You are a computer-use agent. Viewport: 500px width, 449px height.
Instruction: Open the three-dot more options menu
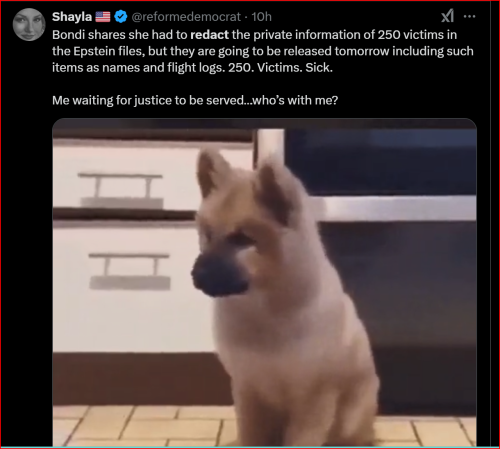(x=469, y=16)
